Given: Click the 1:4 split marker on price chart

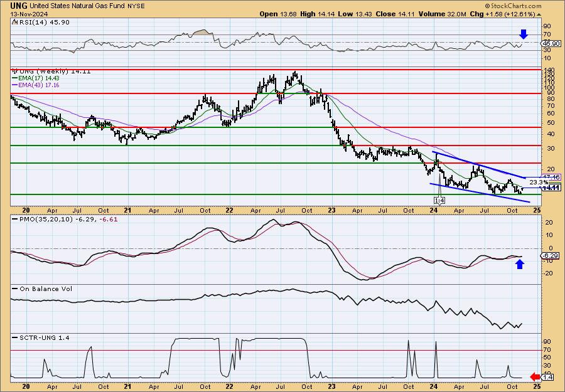Looking at the screenshot, I should pyautogui.click(x=439, y=200).
